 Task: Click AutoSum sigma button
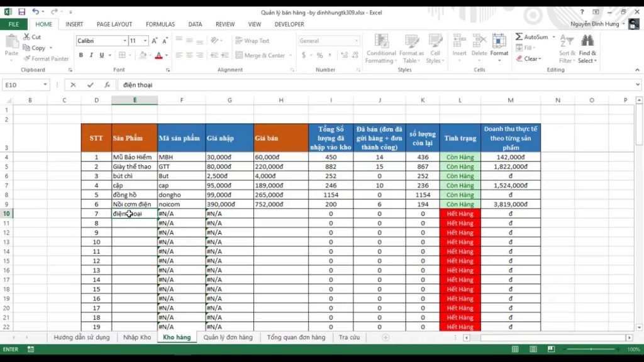532,37
